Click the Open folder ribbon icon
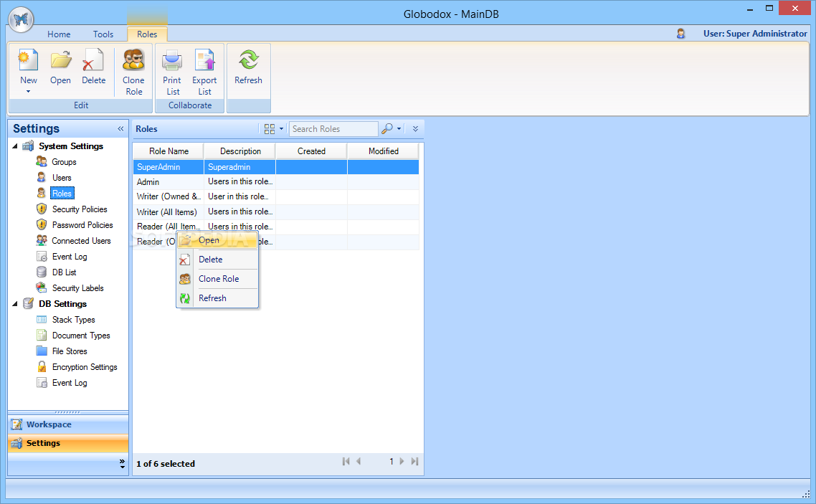Screen dimensions: 816x504 tap(61, 60)
